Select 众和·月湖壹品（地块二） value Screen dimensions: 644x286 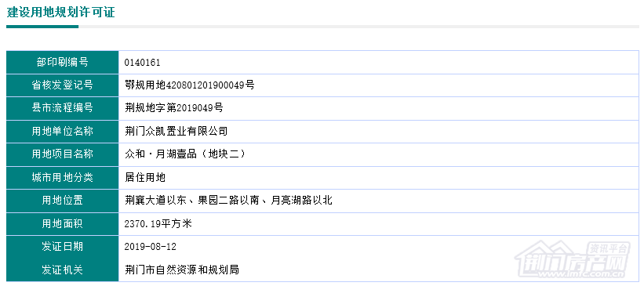(187, 154)
